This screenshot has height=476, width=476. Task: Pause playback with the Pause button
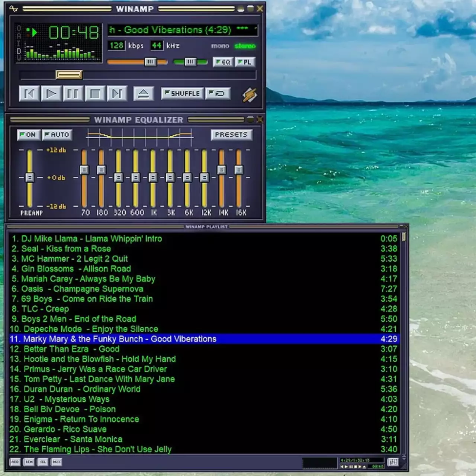coord(73,94)
